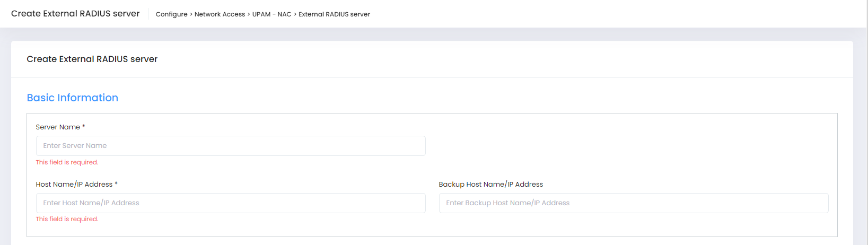Click the arrow separator after Configure
868x245 pixels.
[191, 14]
